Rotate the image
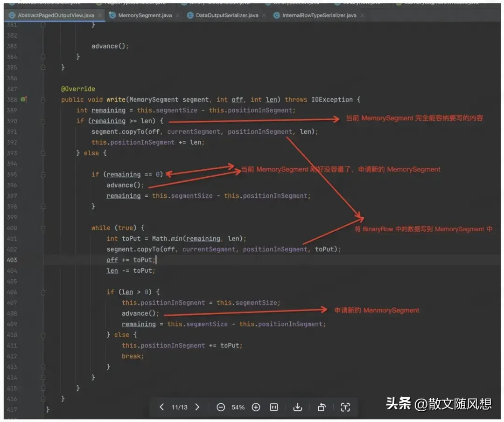504x422 pixels. (322, 407)
